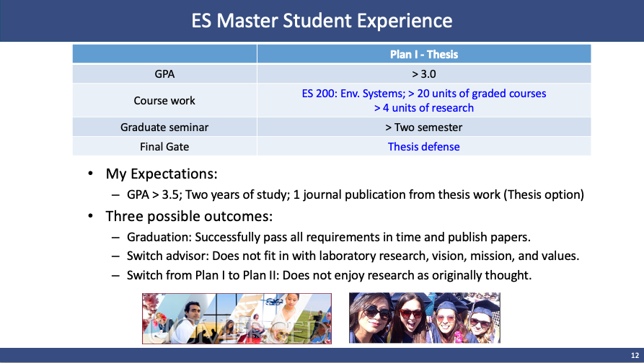
Task: Click the Course work row label
Action: coord(164,101)
